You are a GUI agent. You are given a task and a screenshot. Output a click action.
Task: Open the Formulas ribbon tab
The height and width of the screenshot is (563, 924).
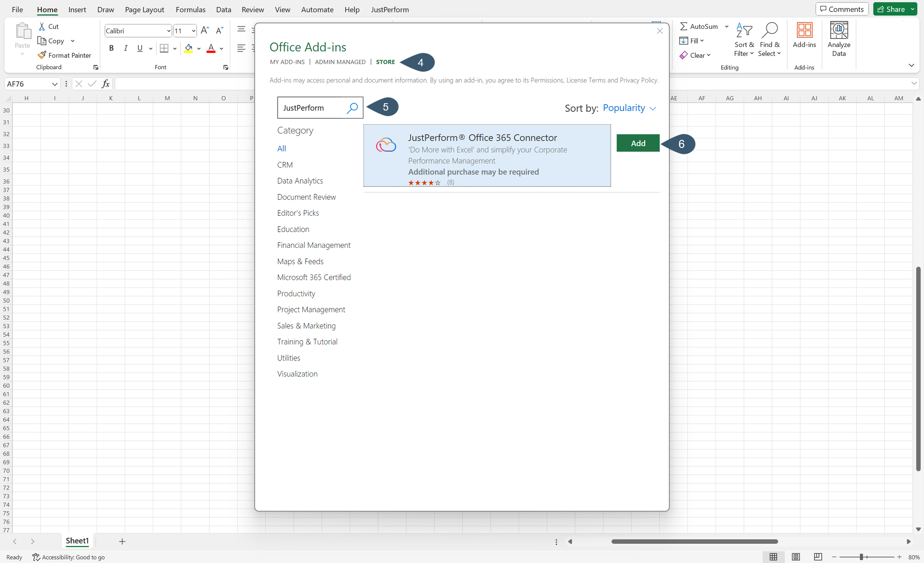coord(190,9)
